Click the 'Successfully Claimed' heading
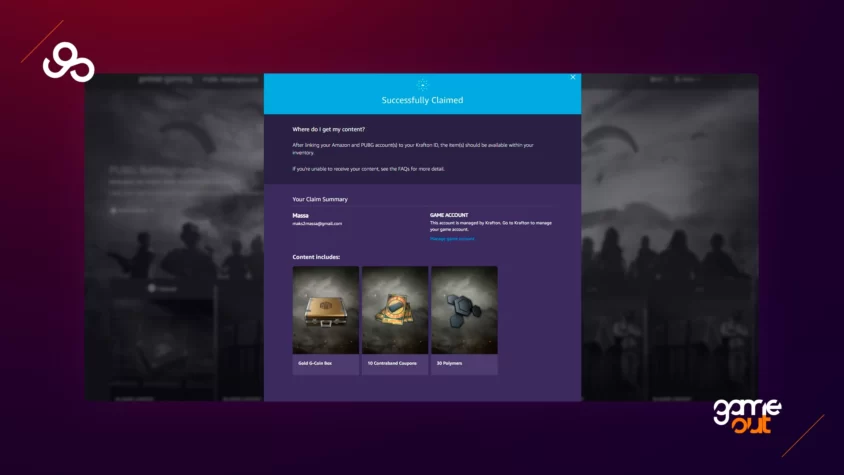 point(423,100)
